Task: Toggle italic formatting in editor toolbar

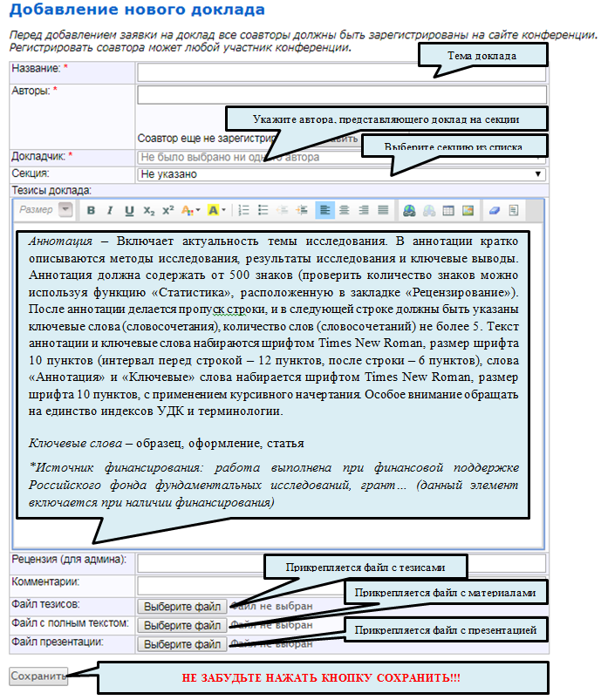Action: coord(110,210)
